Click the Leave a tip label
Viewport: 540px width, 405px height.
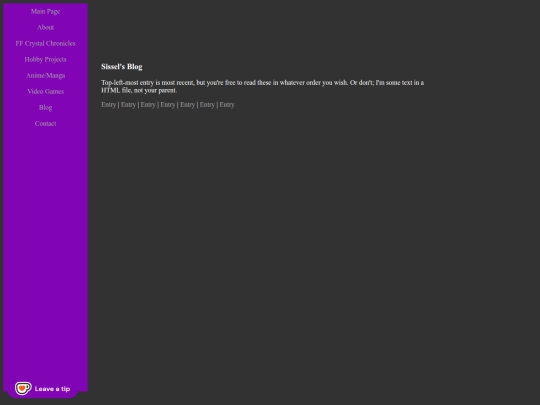pos(52,389)
